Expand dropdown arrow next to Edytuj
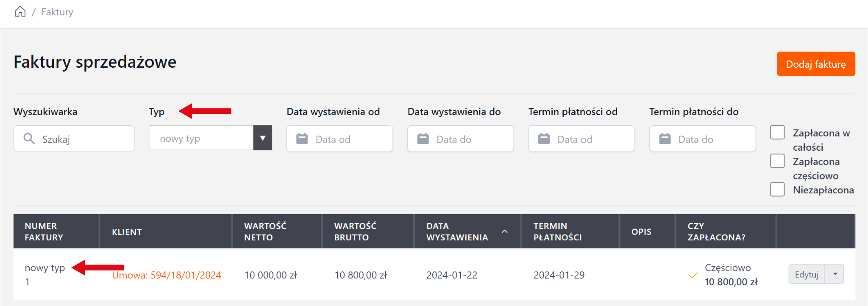The height and width of the screenshot is (306, 868). pos(835,274)
